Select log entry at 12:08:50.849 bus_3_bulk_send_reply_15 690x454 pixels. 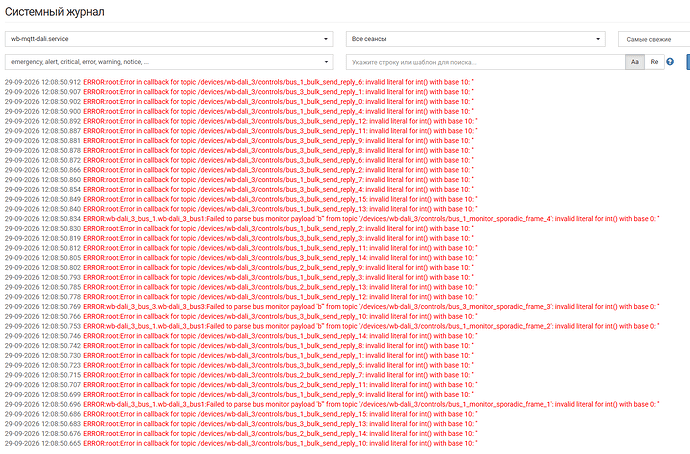(x=241, y=199)
